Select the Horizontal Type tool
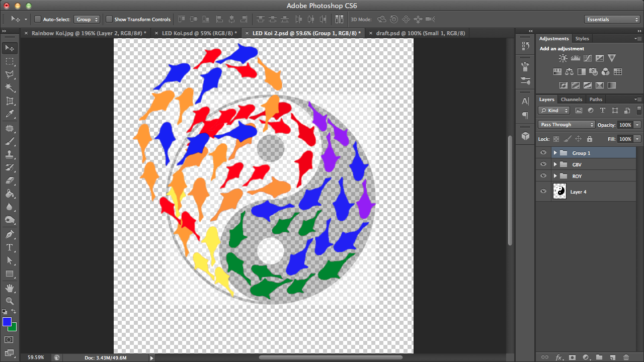 pyautogui.click(x=9, y=248)
